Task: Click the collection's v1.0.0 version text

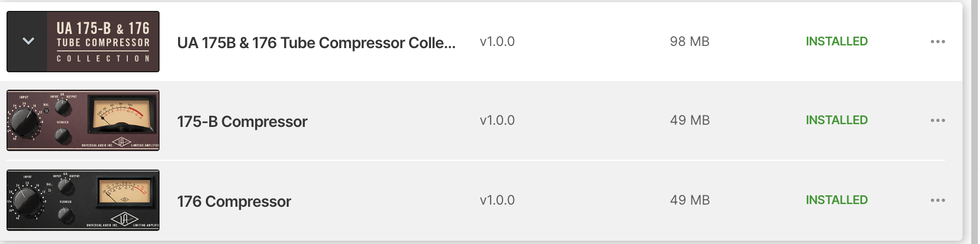Action: [x=497, y=42]
